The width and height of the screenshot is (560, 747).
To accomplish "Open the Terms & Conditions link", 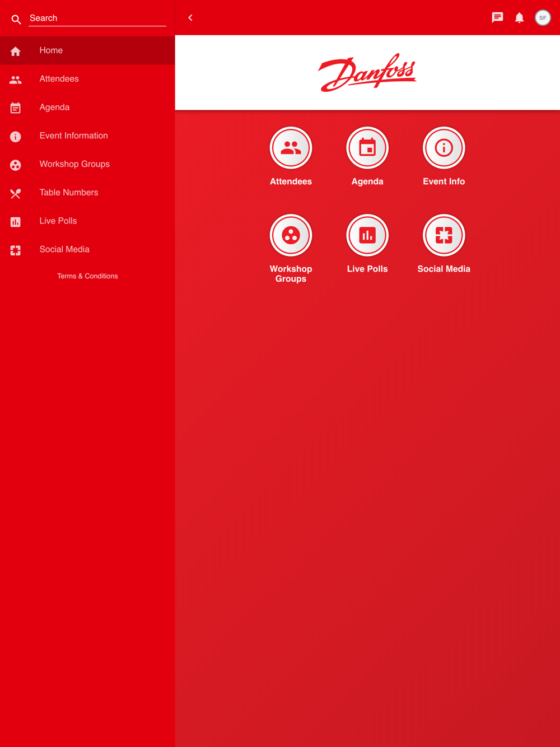I will (x=87, y=276).
